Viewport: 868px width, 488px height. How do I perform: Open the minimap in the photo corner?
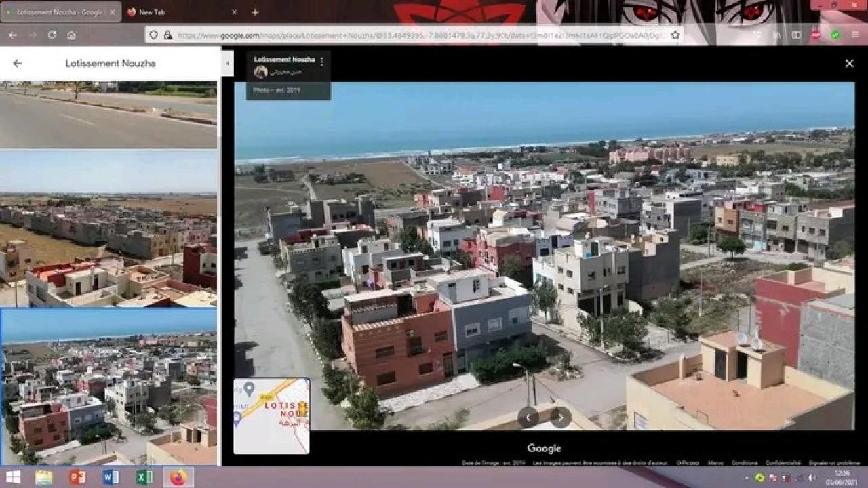coord(271,415)
